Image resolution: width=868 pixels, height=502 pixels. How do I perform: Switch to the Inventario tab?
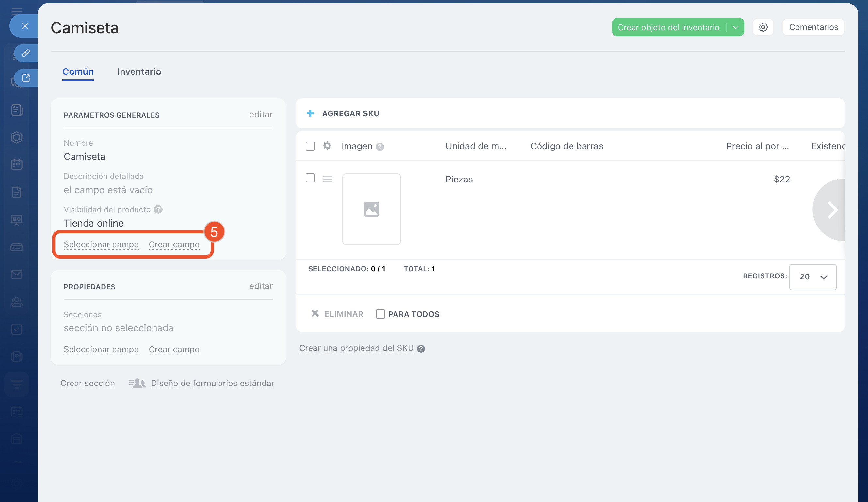coord(139,71)
